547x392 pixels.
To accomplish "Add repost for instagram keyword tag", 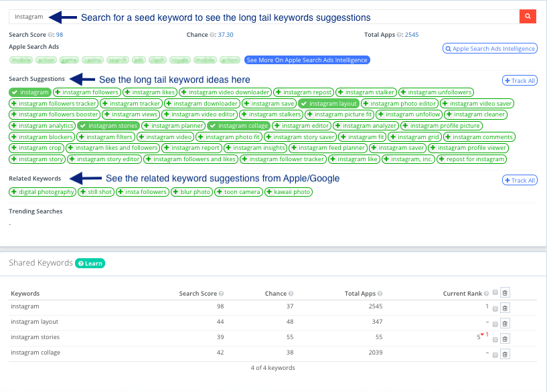I will pyautogui.click(x=471, y=159).
